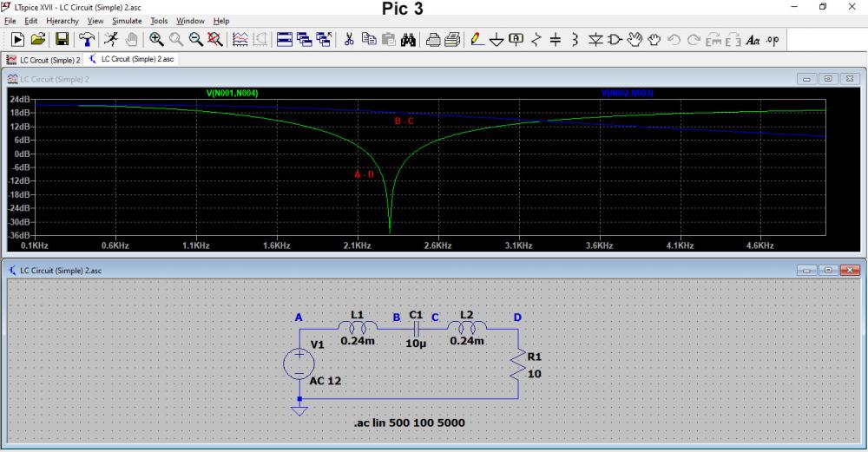Open the Tools menu
Viewport: 868px width, 452px height.
point(159,21)
